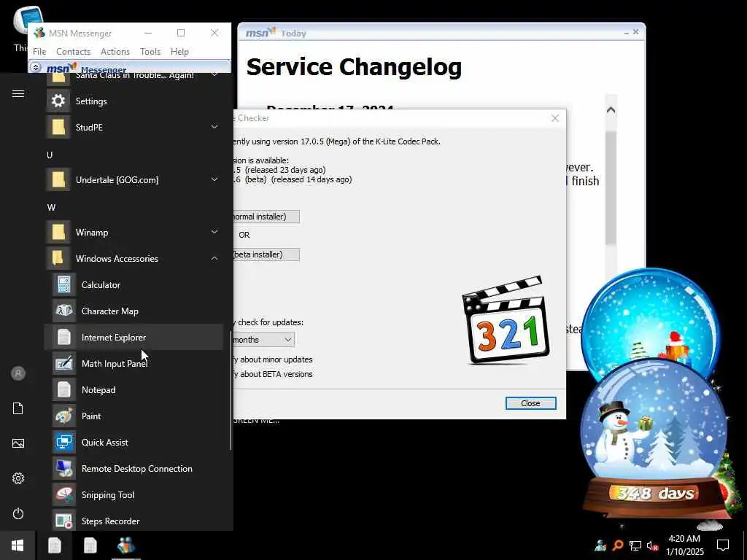This screenshot has width=747, height=560.
Task: Click the Close button in update checker
Action: 530,403
